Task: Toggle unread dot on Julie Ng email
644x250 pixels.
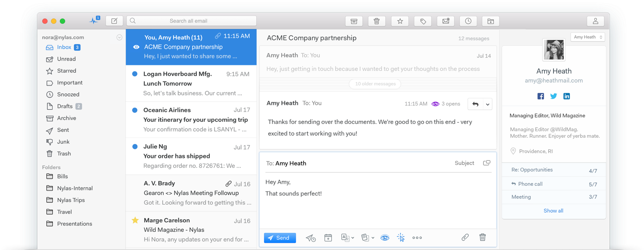Action: (x=135, y=146)
